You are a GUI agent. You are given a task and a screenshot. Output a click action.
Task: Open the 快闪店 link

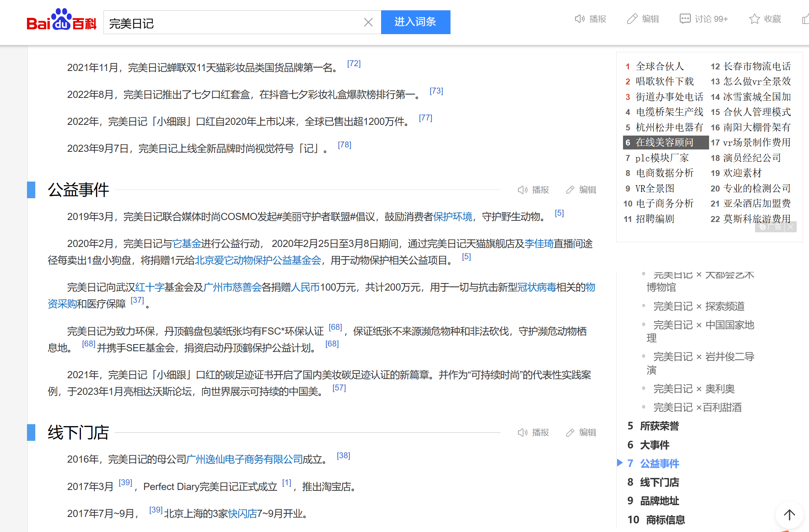pos(242,514)
